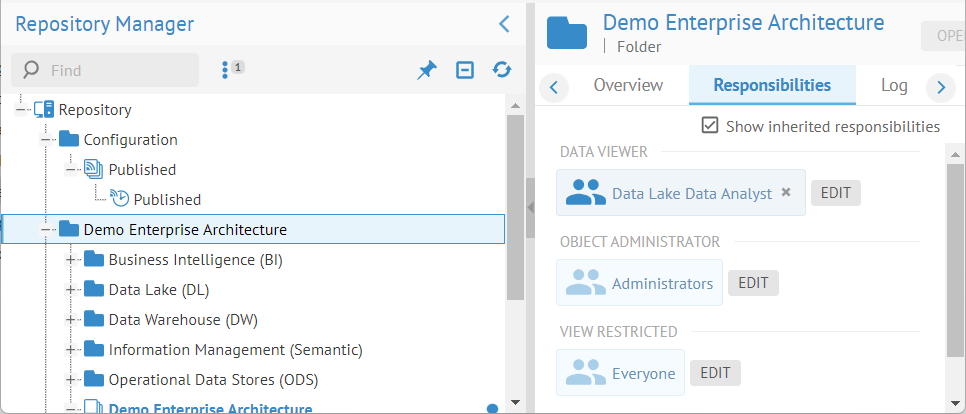This screenshot has height=414, width=966.
Task: Open the three-dot filter menu icon
Action: click(x=226, y=70)
